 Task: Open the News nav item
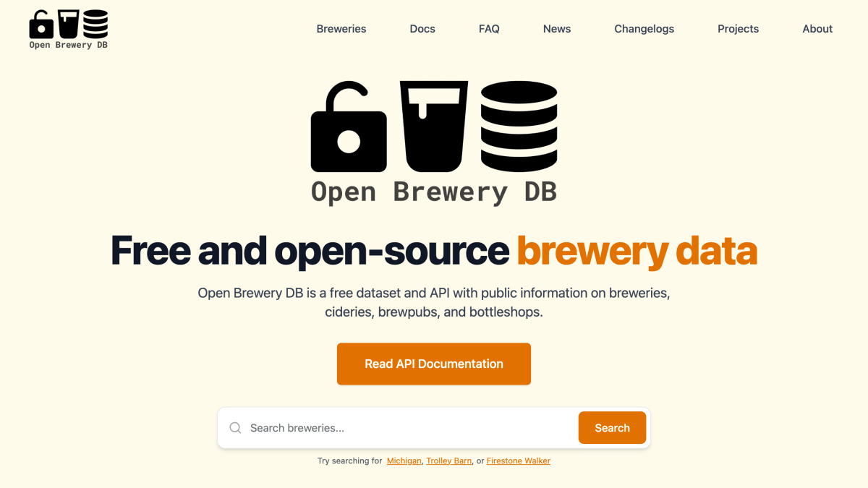(x=557, y=29)
